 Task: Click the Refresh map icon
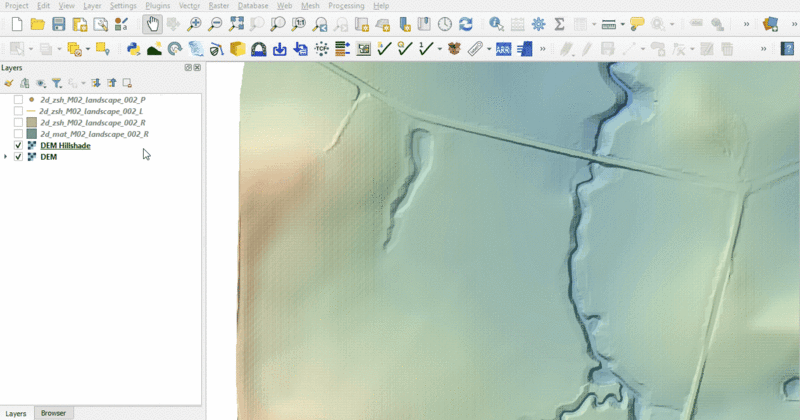click(x=465, y=24)
